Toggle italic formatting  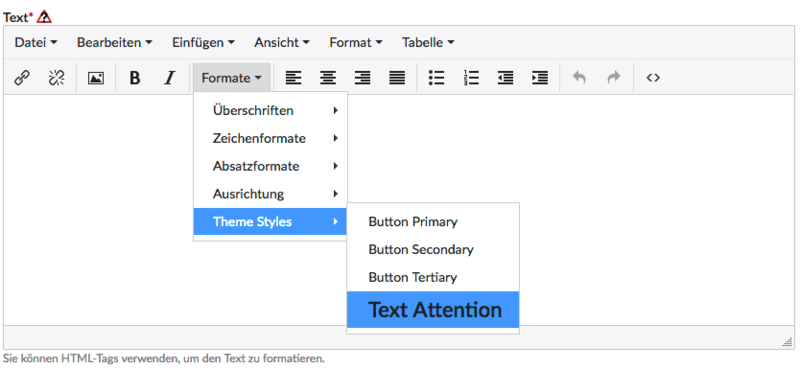[x=169, y=78]
